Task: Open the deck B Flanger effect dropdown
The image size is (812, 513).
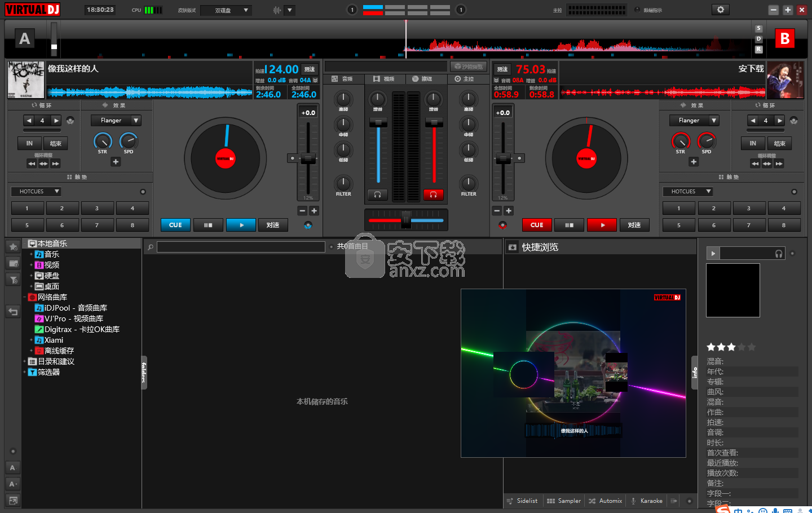Action: [714, 120]
